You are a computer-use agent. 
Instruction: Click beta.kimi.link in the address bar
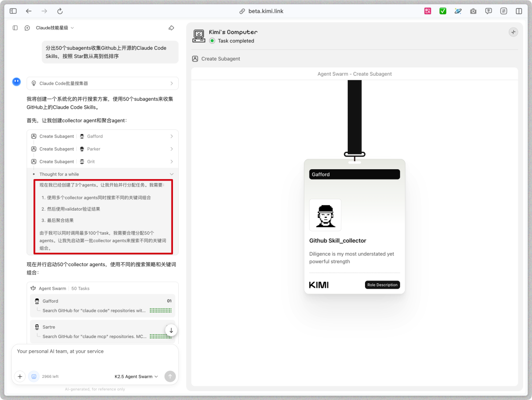tap(265, 11)
